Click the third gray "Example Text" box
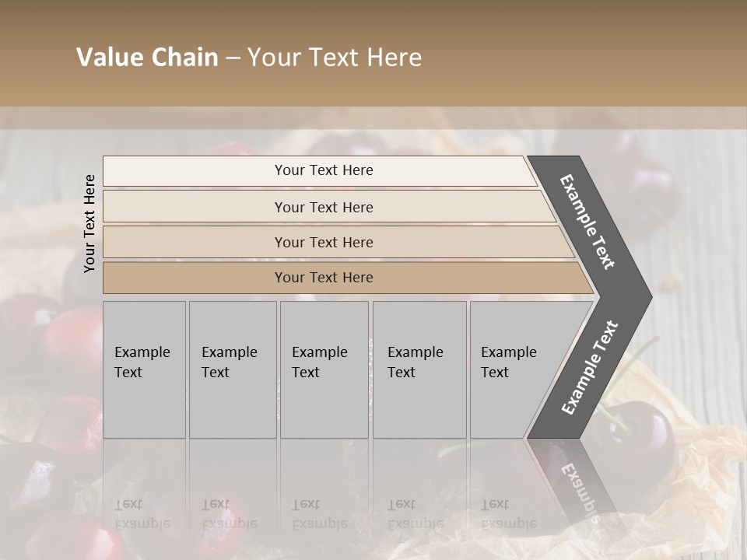The width and height of the screenshot is (747, 560). pyautogui.click(x=323, y=369)
